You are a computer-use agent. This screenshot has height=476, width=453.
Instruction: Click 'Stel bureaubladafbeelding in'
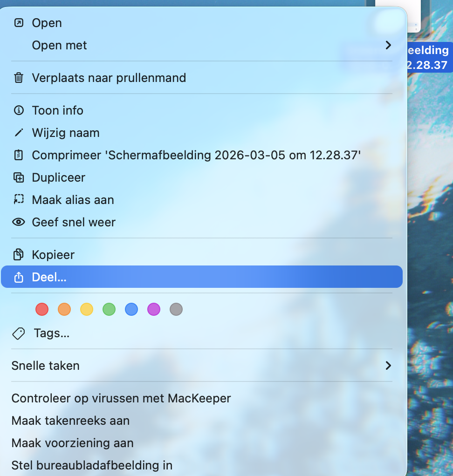tap(92, 465)
